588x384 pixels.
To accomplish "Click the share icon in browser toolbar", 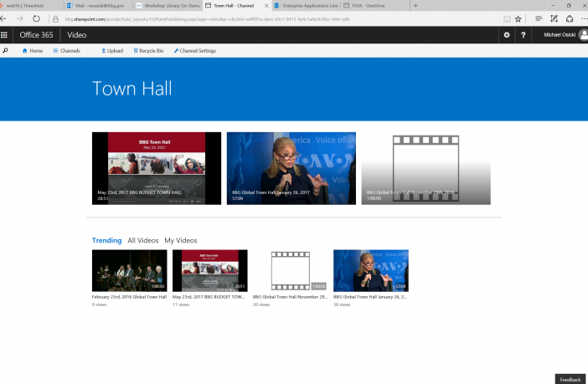I will (x=570, y=18).
